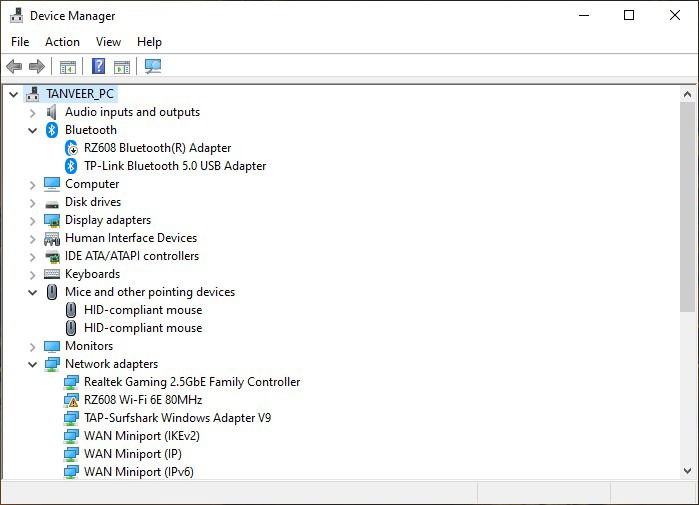Click the RZ608 Bluetooth(R) Adapter disabled icon
The width and height of the screenshot is (699, 505).
coord(71,148)
